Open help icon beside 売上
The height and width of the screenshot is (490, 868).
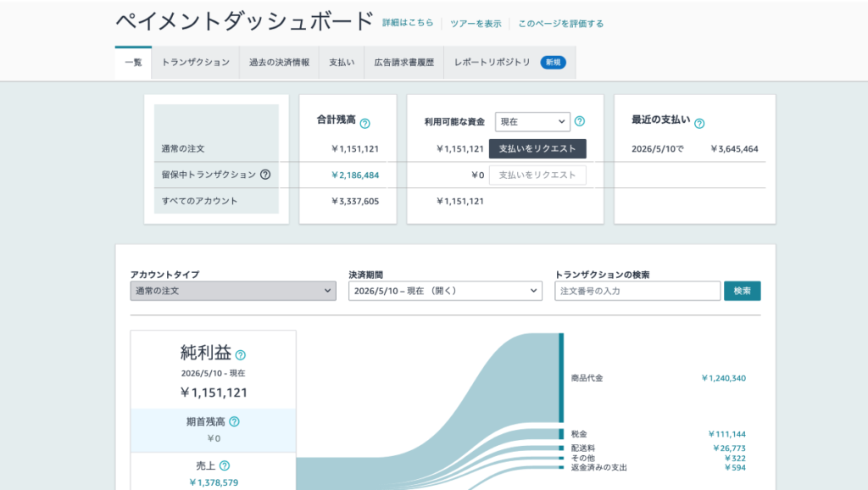[224, 465]
